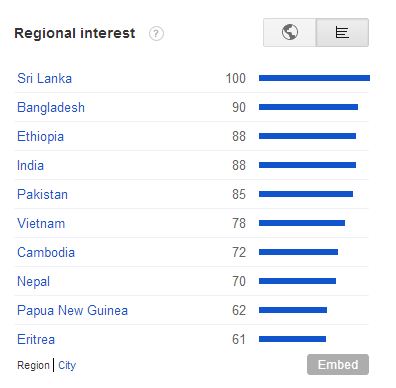
Task: Click the Embed button
Action: (x=338, y=365)
